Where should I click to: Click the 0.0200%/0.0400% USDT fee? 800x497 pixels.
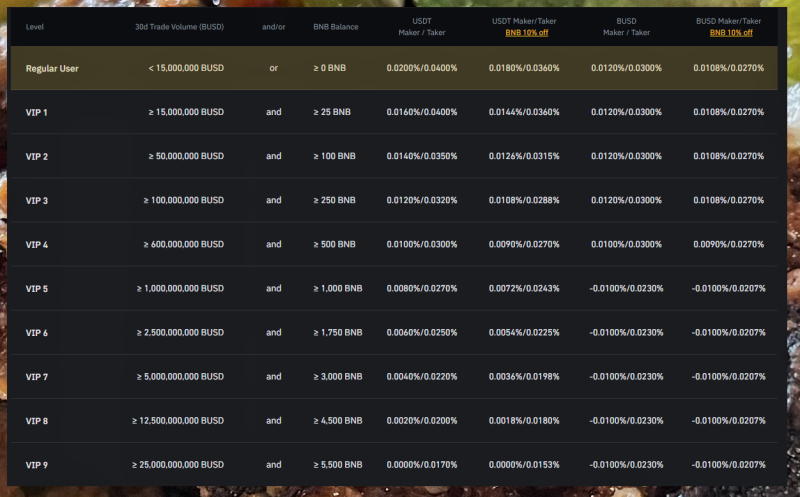(x=422, y=68)
